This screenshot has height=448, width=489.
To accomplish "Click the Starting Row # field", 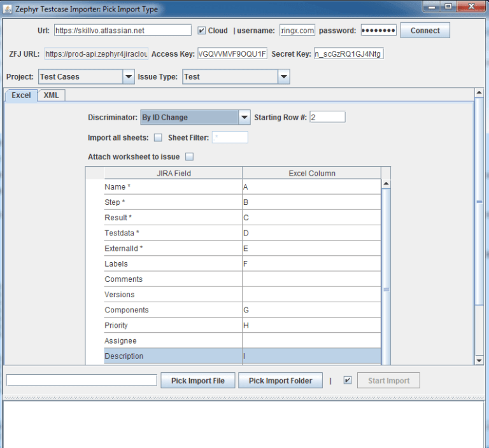I will pos(327,117).
